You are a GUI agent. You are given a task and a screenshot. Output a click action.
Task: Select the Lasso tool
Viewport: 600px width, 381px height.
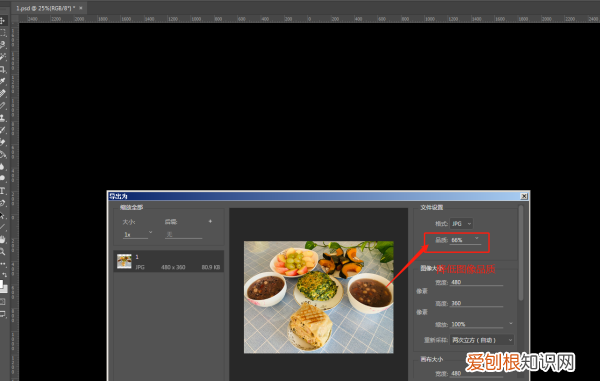pos(3,44)
